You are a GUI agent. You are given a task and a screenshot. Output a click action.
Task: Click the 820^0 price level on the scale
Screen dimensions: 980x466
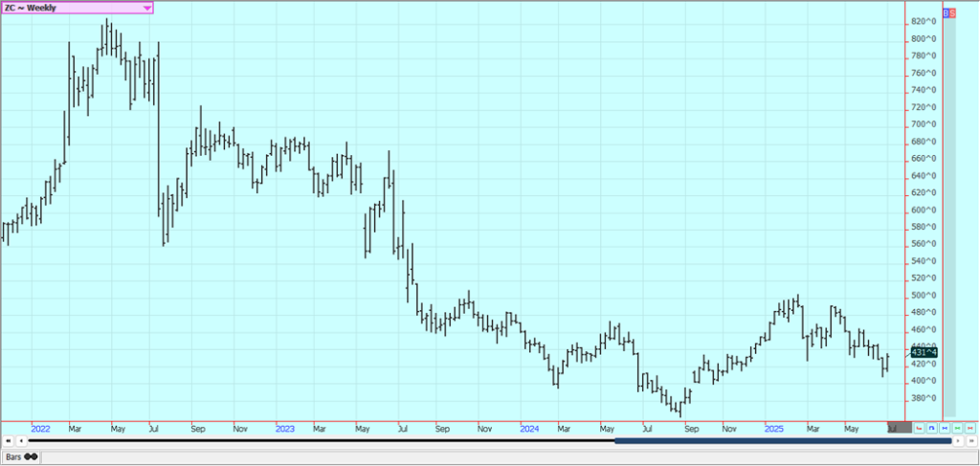(x=924, y=21)
